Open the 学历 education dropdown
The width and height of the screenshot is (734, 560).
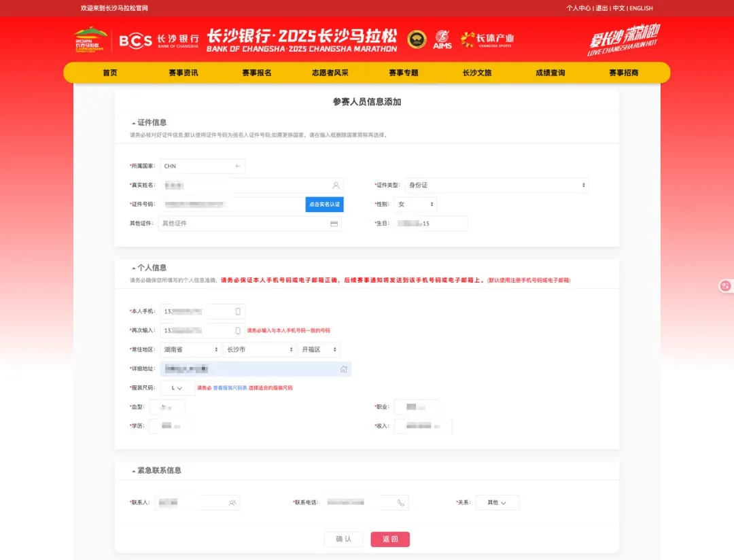171,426
